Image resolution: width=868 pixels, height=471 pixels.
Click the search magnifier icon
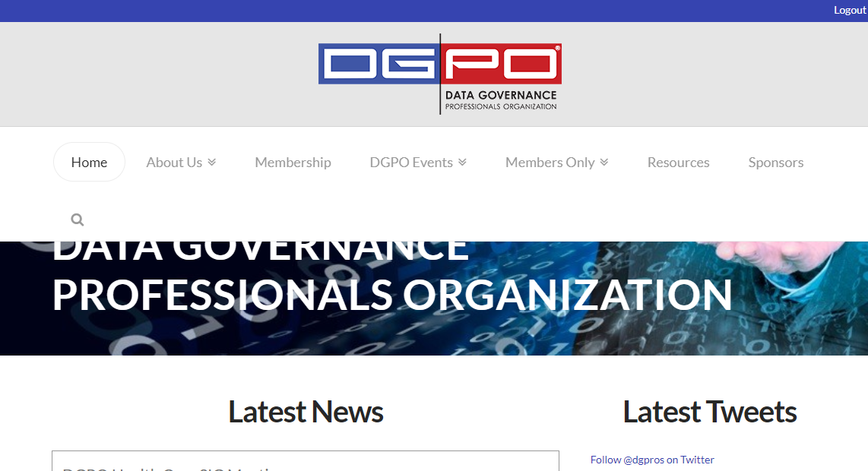[78, 220]
